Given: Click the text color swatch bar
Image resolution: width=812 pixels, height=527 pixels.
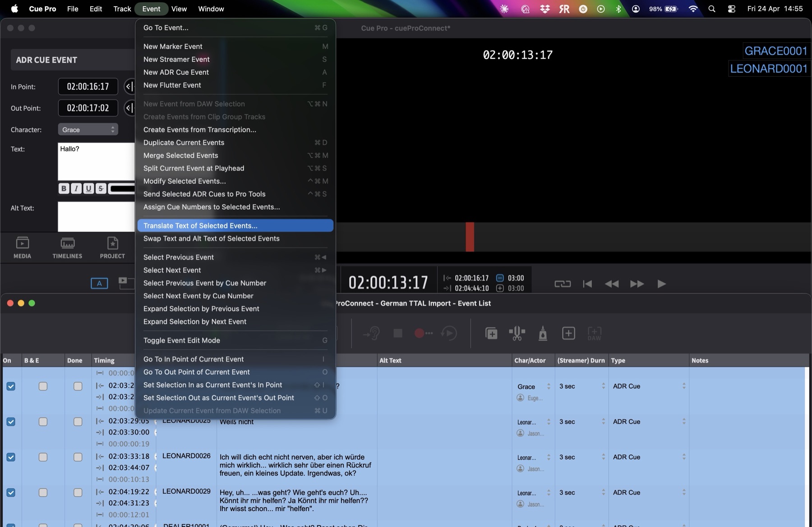Looking at the screenshot, I should 122,188.
